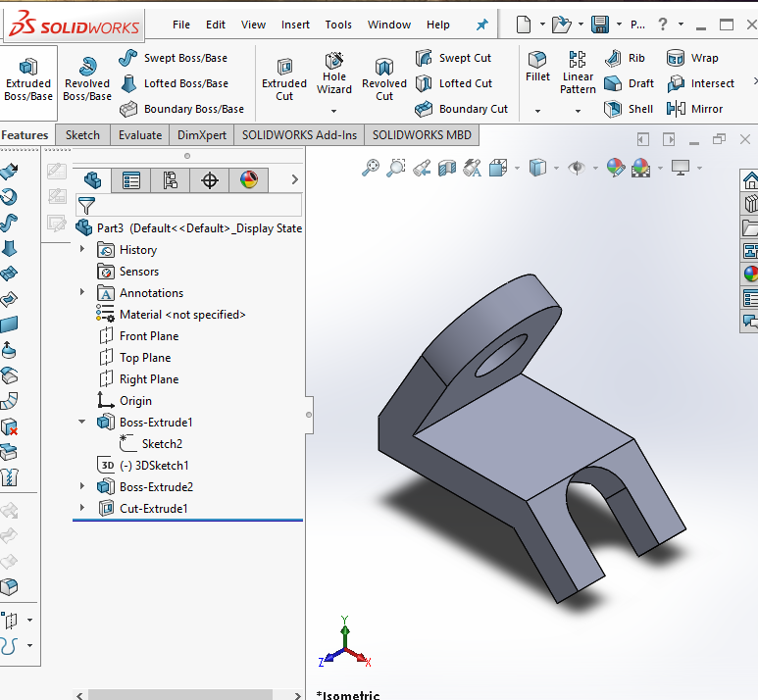Open the Display Style dropdown
The image size is (758, 700).
tap(556, 169)
